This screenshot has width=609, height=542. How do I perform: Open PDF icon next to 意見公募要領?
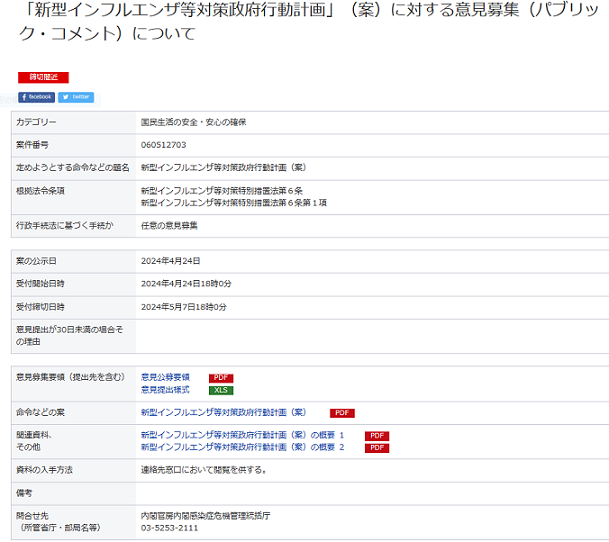click(220, 378)
